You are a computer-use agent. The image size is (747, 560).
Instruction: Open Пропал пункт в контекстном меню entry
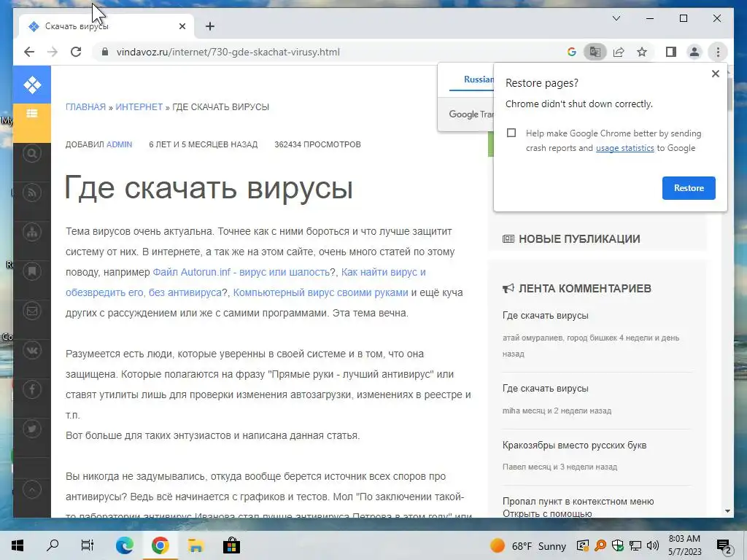[x=578, y=507]
